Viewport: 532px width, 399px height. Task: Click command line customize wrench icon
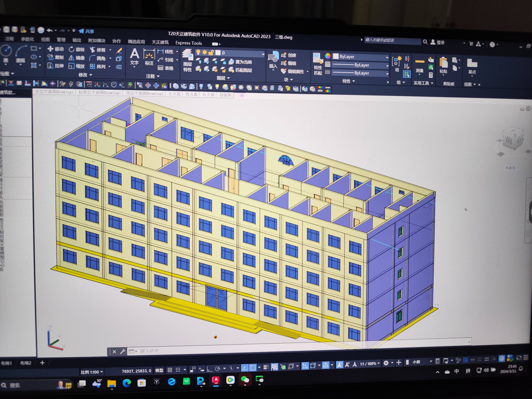click(x=123, y=351)
